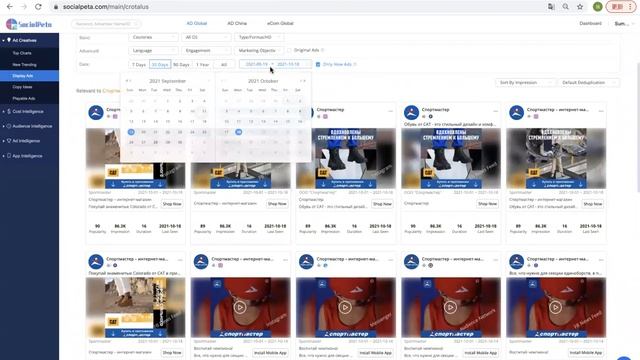Viewport: 640px width, 360px height.
Task: Open the All OS dropdown
Action: [x=206, y=37]
